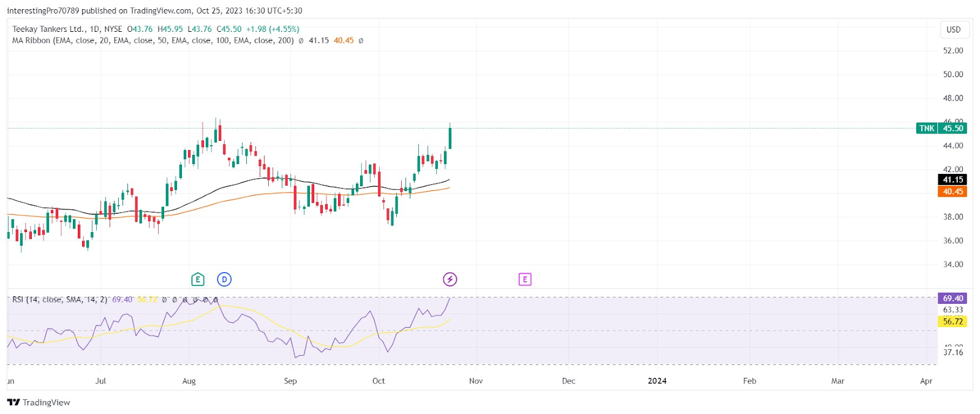The height and width of the screenshot is (414, 980).
Task: Click the 2024 label on time axis
Action: 657,381
